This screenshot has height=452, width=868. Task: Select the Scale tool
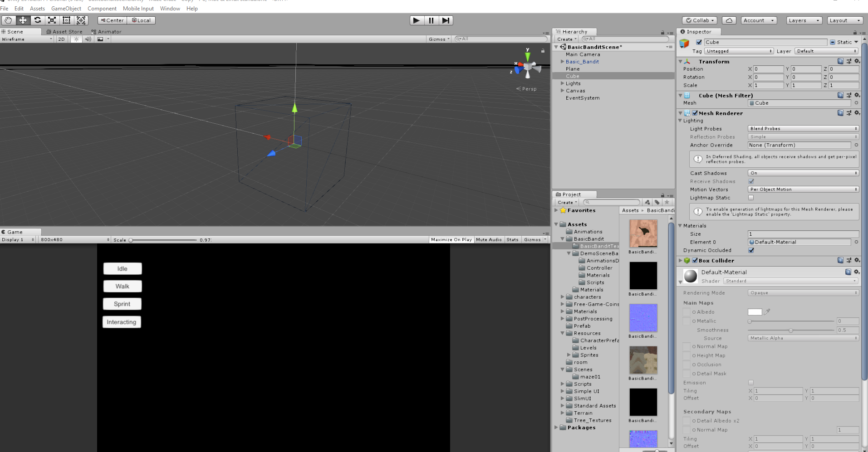52,20
